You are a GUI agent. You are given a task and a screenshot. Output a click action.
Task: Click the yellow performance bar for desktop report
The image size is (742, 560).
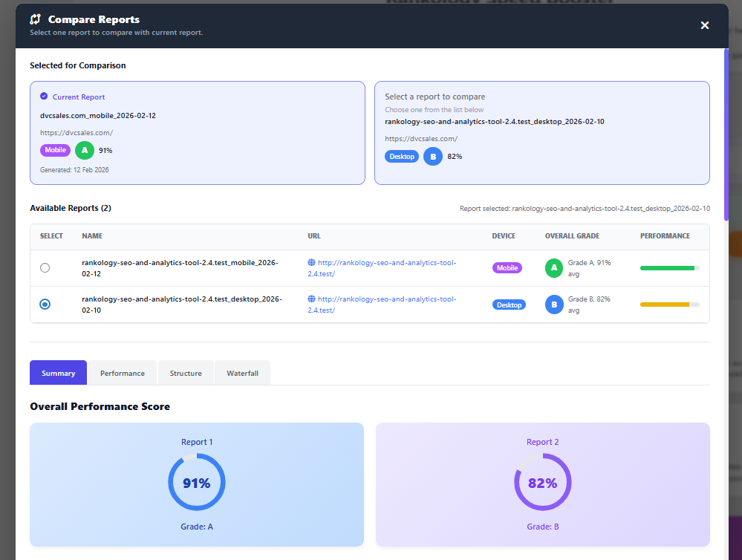point(664,305)
